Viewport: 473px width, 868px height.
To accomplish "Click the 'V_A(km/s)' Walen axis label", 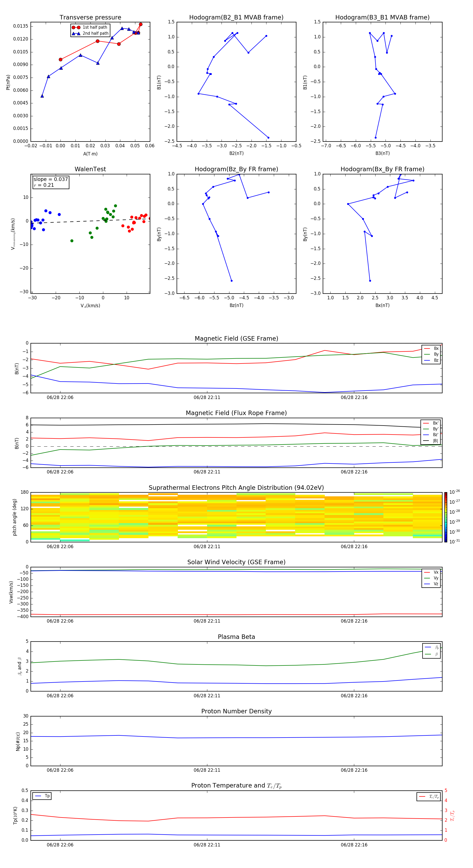I will [x=90, y=306].
